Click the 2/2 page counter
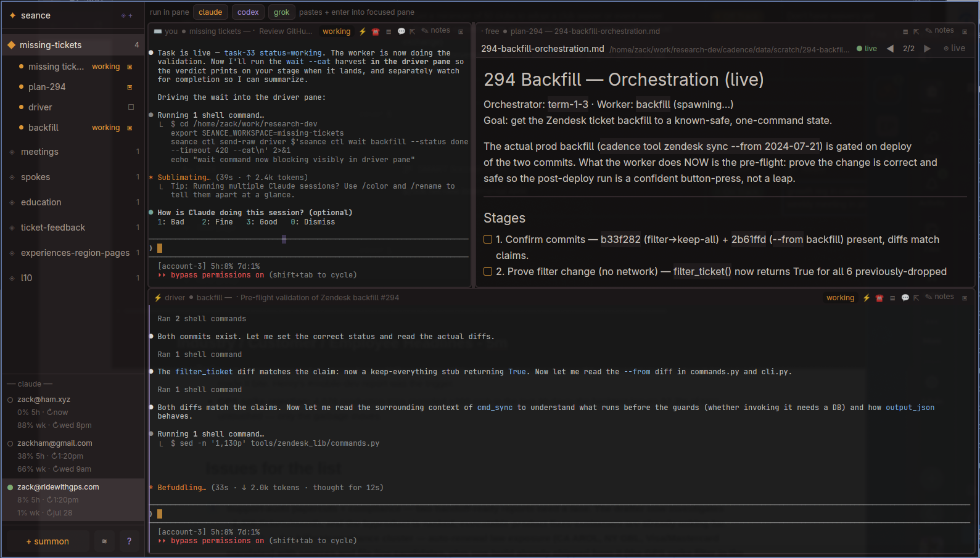Image resolution: width=980 pixels, height=558 pixels. point(908,48)
